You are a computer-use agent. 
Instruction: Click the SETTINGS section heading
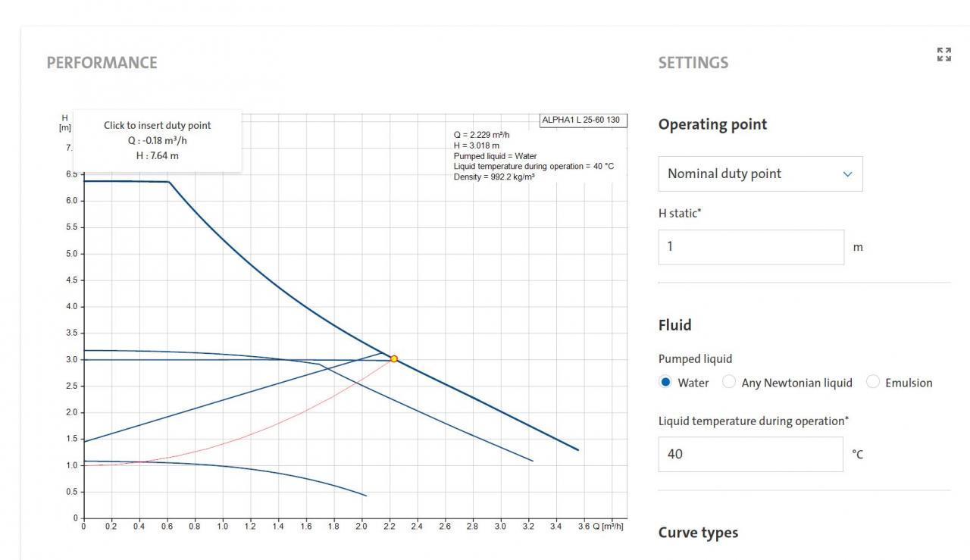coord(693,63)
